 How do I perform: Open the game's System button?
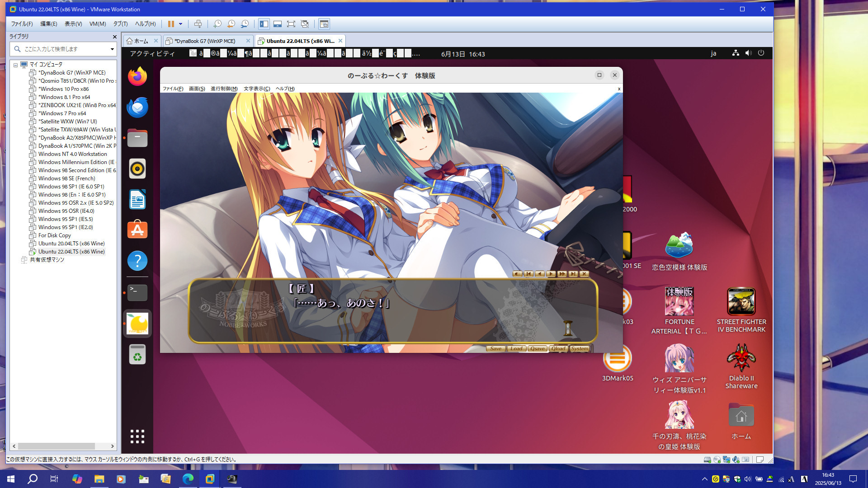(580, 348)
